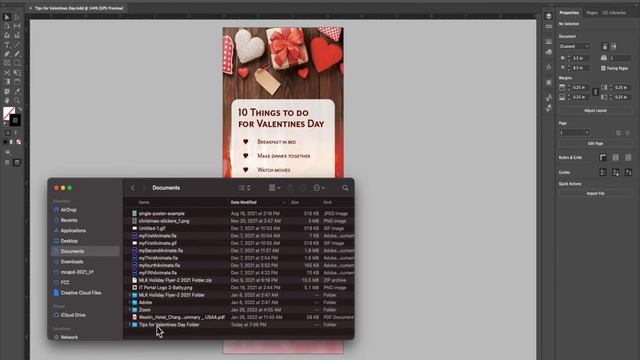Switch to the Properties tab
Screen dimensions: 640x360
click(x=569, y=13)
